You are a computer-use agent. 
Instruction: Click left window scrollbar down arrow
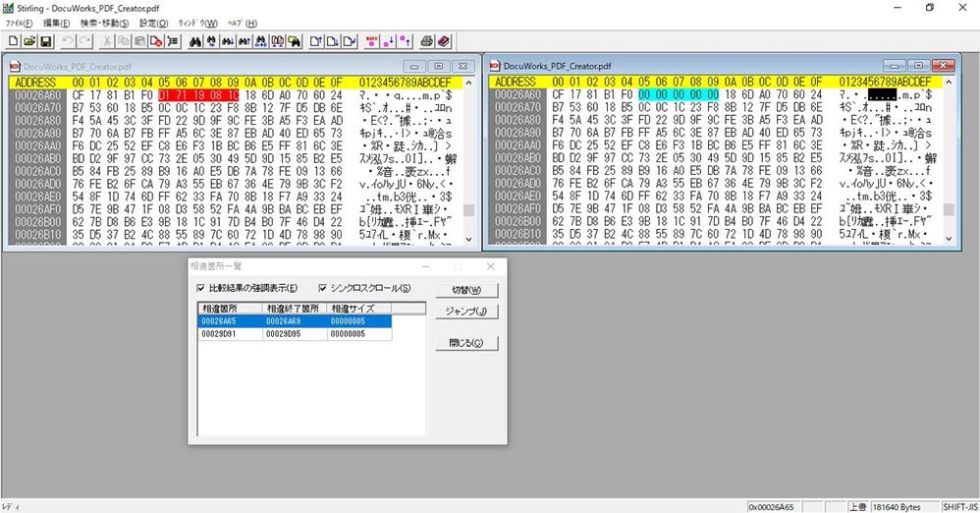pyautogui.click(x=468, y=239)
